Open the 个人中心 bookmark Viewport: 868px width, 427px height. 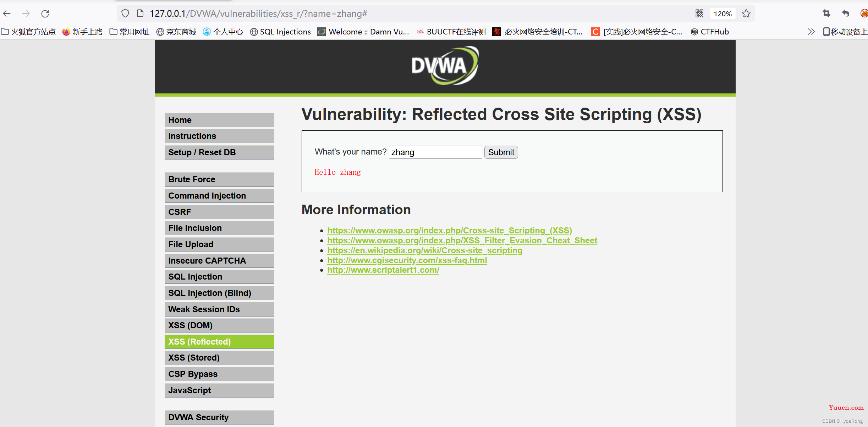pos(223,32)
